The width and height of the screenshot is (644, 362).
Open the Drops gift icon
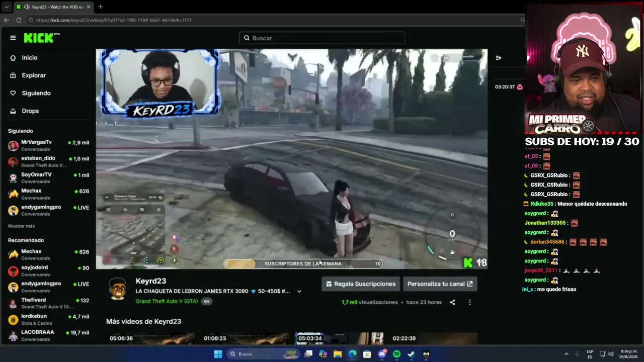tap(13, 111)
